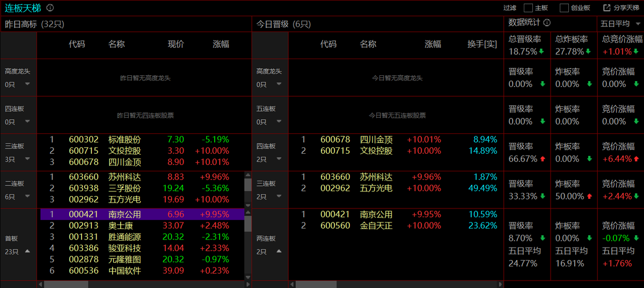Expand the 昨日高标 四连板 0只 group arrow
The height and width of the screenshot is (288, 644).
click(27, 122)
